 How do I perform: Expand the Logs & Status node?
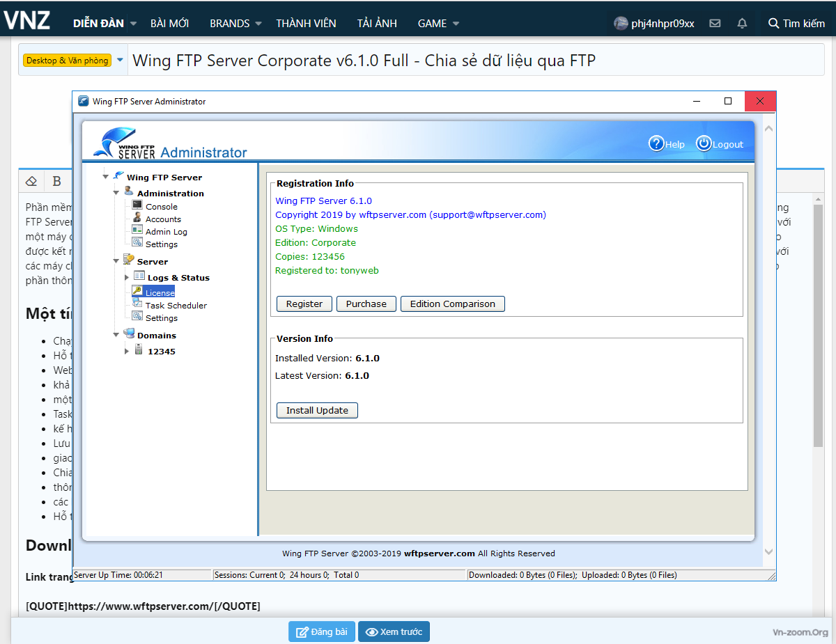pos(127,277)
